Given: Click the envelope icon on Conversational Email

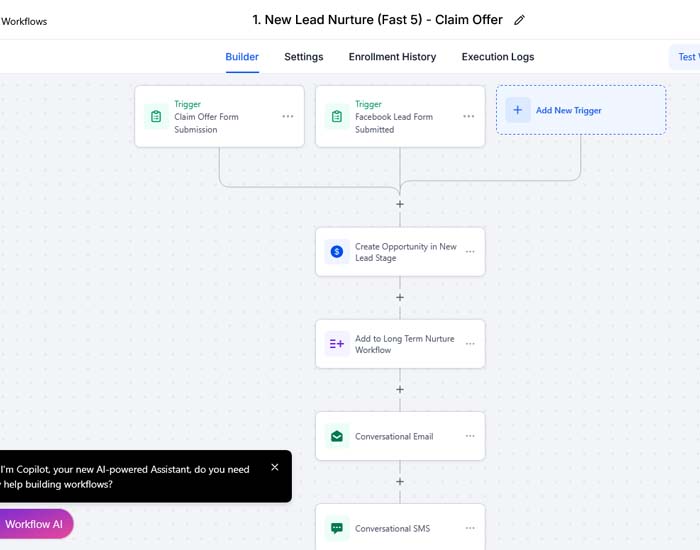Looking at the screenshot, I should click(x=337, y=436).
